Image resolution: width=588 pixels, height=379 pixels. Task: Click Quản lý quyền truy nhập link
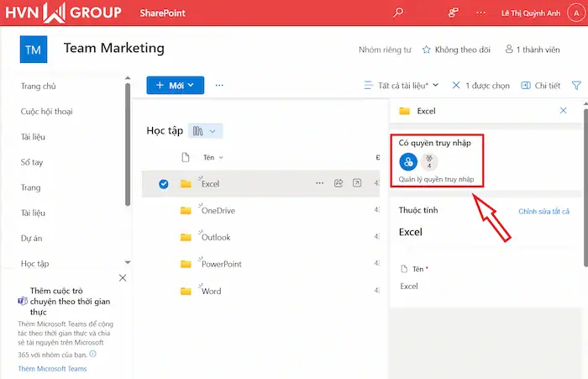(x=436, y=180)
